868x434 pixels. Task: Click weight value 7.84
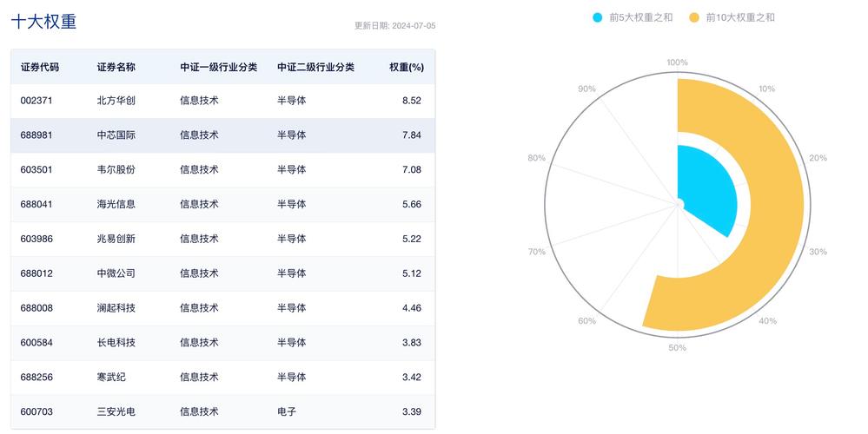412,135
